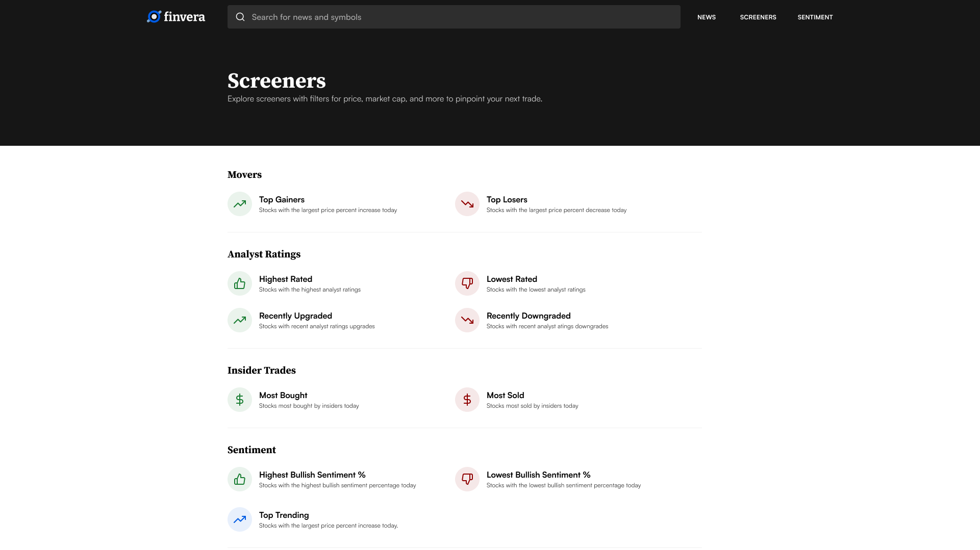Click the Lowest Rated thumbs-down icon
This screenshot has width=980, height=550.
point(467,283)
